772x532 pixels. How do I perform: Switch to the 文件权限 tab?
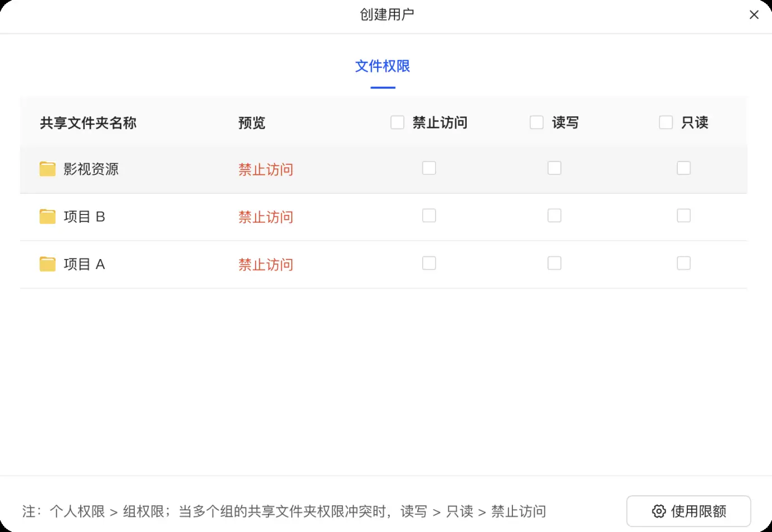pos(383,66)
